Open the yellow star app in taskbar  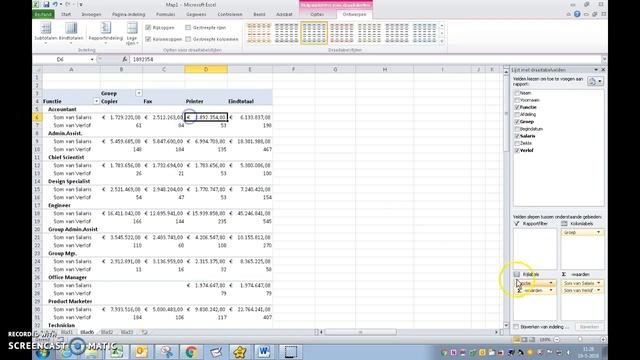[x=240, y=351]
